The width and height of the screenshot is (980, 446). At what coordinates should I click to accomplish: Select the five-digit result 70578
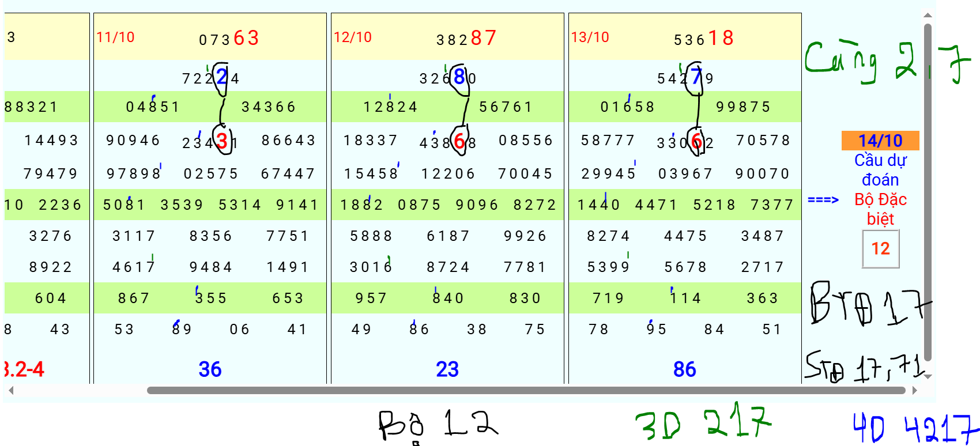(x=763, y=141)
